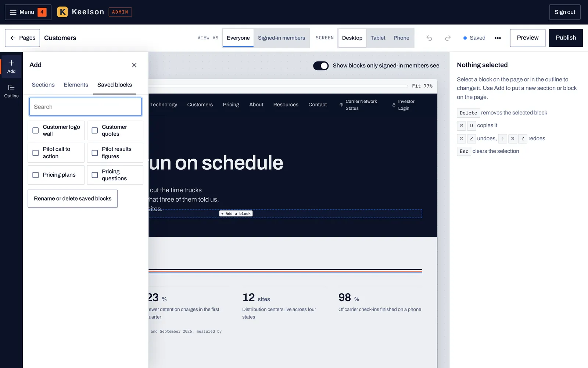
Task: Click the Customers nav link in preview
Action: coord(200,105)
